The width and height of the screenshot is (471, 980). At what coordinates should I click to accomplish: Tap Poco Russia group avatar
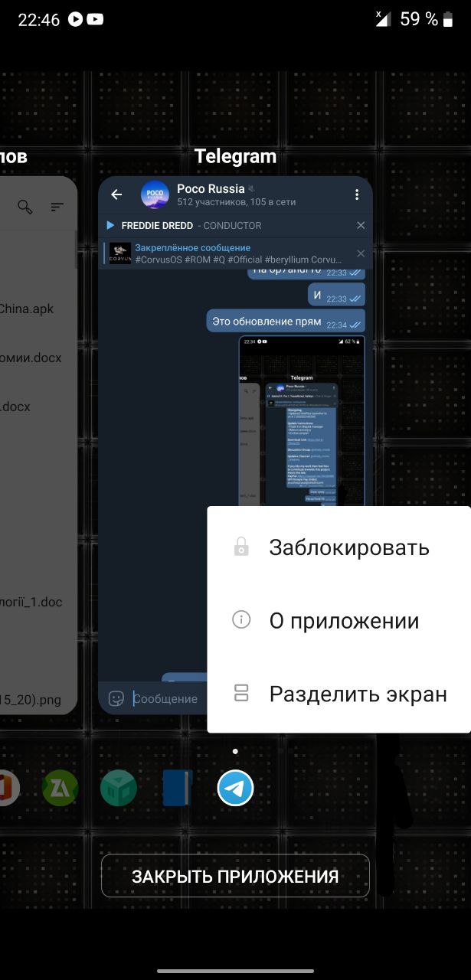pyautogui.click(x=155, y=194)
